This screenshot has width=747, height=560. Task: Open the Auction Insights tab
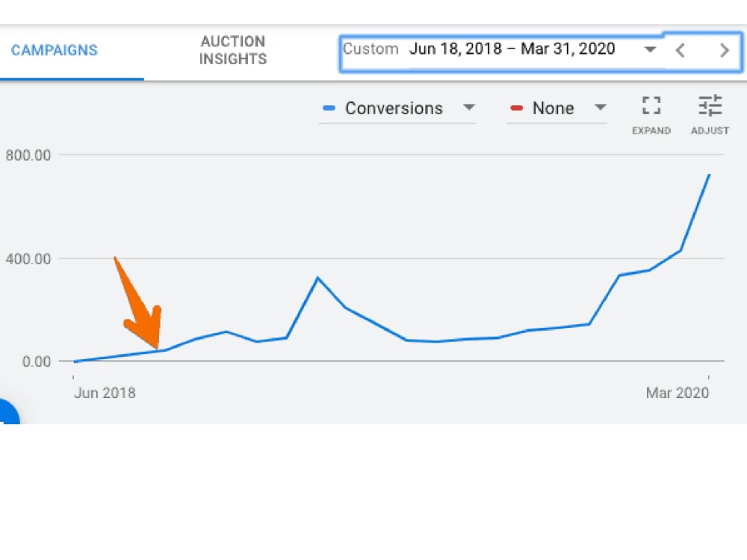(x=233, y=50)
